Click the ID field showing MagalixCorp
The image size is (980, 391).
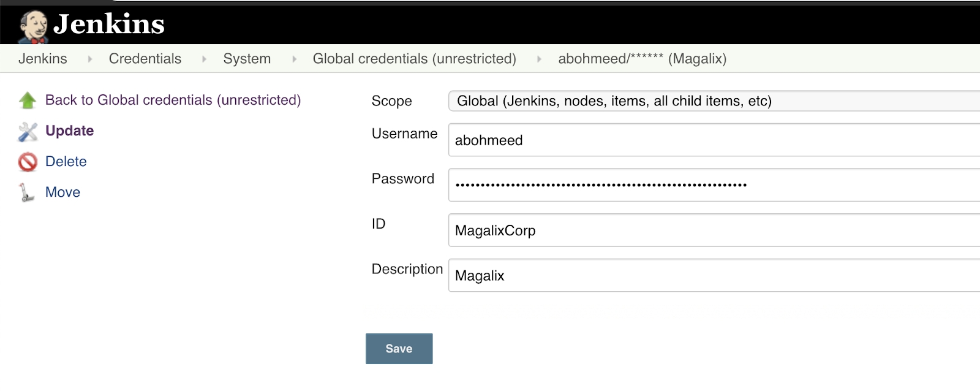[714, 230]
